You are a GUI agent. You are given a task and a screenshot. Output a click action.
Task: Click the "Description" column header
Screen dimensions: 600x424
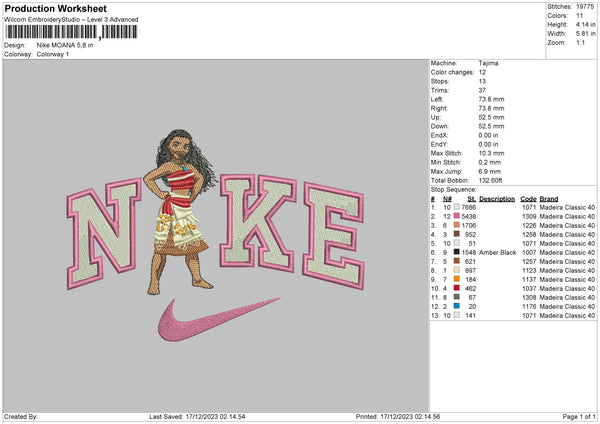point(497,199)
